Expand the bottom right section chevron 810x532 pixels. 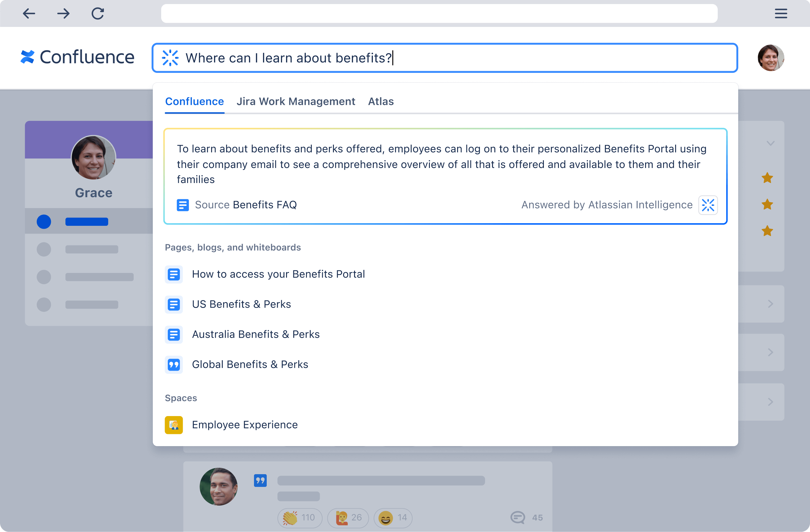[x=771, y=402]
